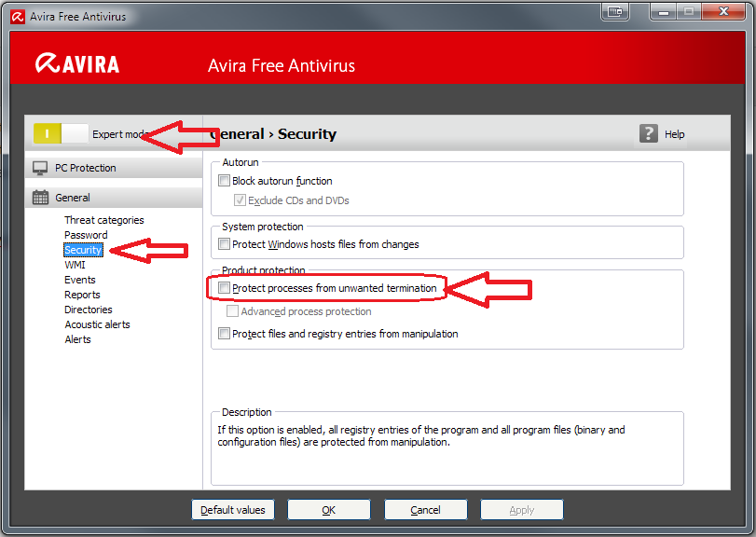Viewport: 756px width, 537px height.
Task: Select Security in the General list
Action: pyautogui.click(x=83, y=250)
